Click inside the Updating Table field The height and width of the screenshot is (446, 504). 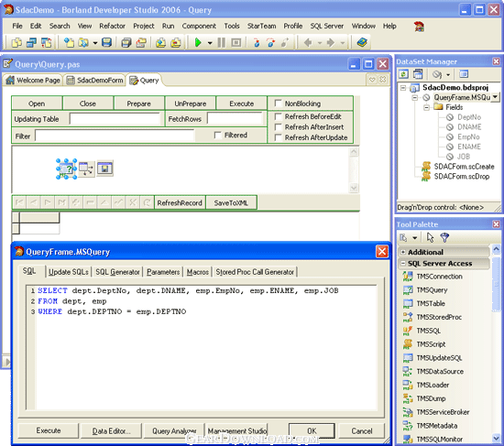(x=115, y=119)
